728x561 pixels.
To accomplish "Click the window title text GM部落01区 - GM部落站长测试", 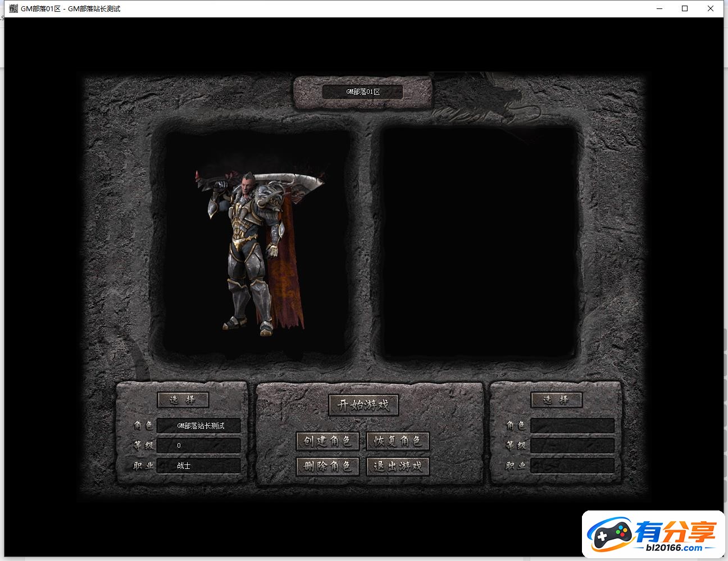I will (x=71, y=8).
